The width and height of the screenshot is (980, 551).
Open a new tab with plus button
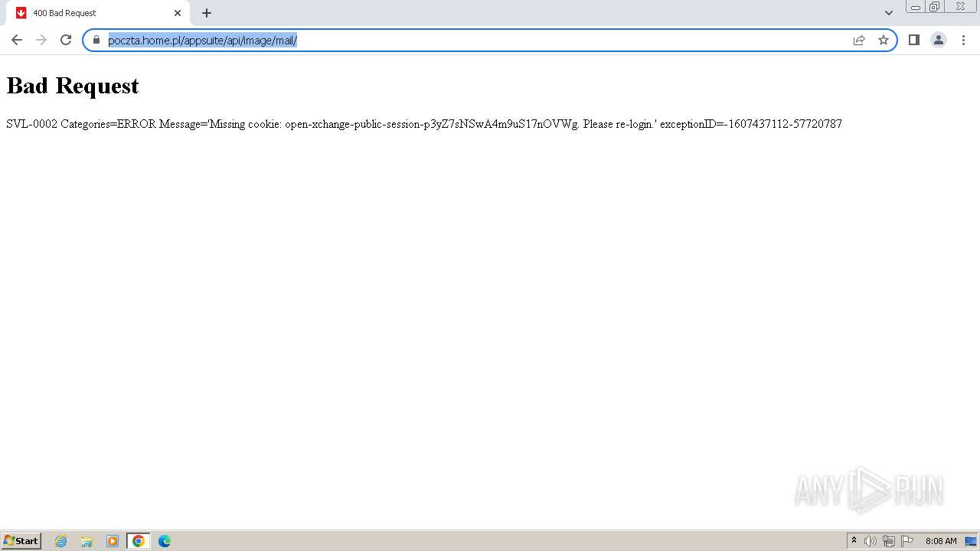pos(207,13)
